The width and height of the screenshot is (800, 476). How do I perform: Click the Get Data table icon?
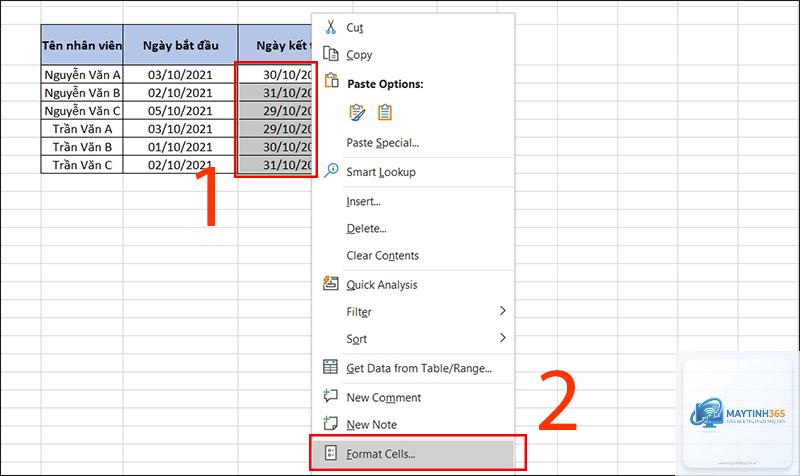coord(331,367)
